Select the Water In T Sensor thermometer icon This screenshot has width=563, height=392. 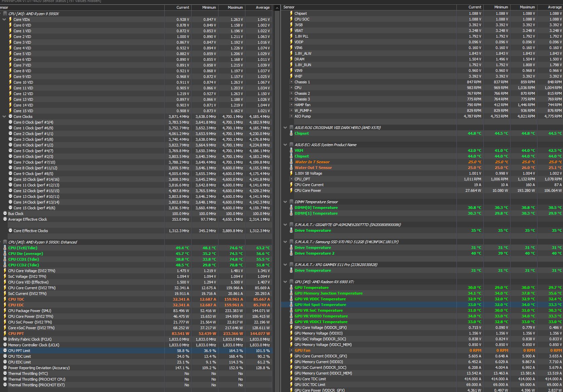coord(291,162)
